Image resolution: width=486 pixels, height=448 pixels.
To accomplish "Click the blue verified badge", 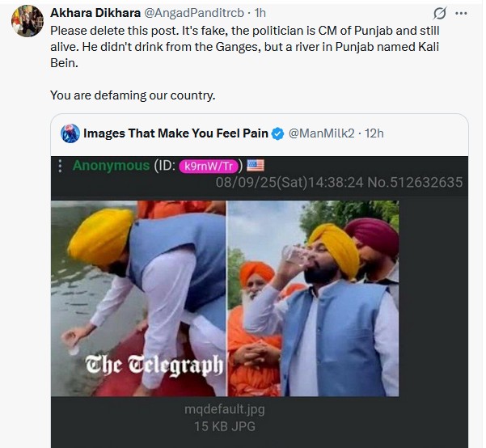I will [x=277, y=133].
